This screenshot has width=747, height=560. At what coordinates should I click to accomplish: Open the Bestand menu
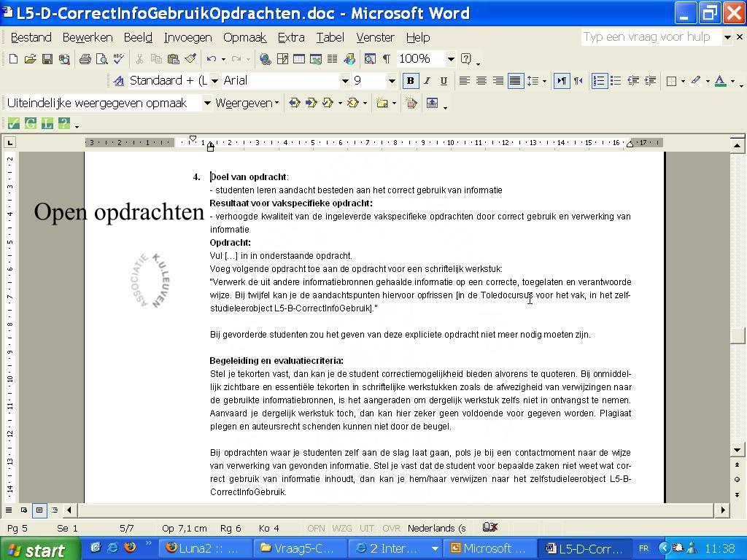point(31,37)
